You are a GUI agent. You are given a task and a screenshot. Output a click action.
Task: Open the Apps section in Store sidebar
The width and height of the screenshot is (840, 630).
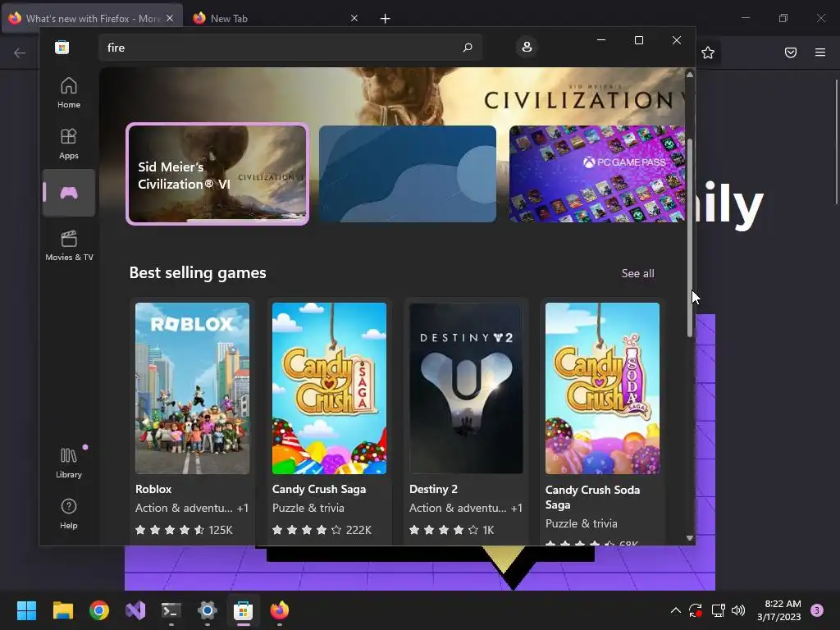(69, 143)
